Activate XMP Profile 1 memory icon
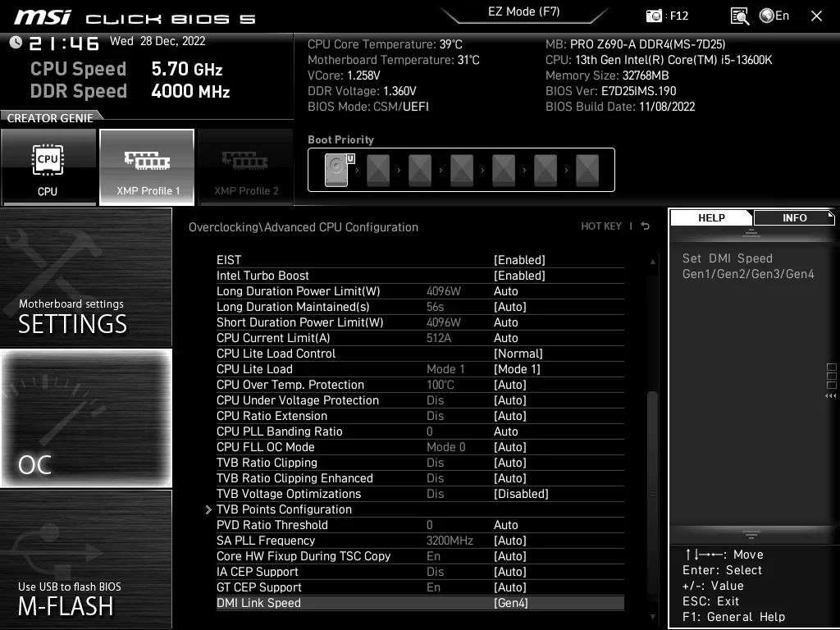 147,167
